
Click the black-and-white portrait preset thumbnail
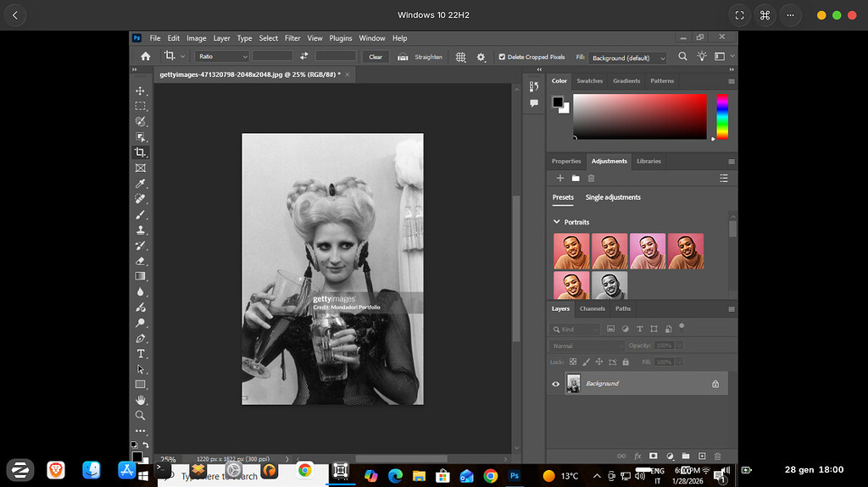pyautogui.click(x=609, y=285)
